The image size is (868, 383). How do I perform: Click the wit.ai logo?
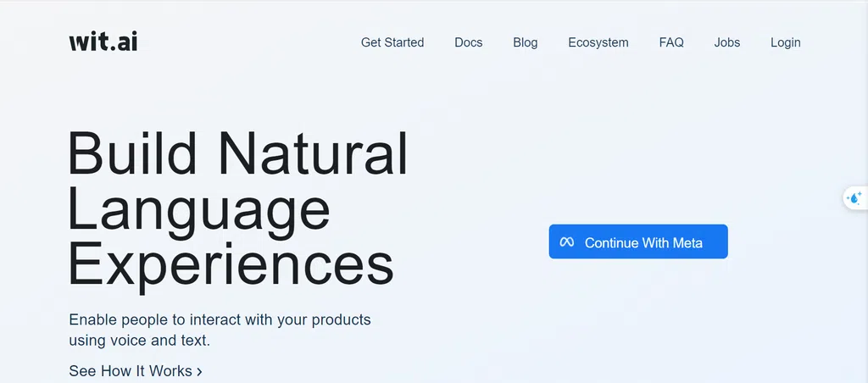103,42
